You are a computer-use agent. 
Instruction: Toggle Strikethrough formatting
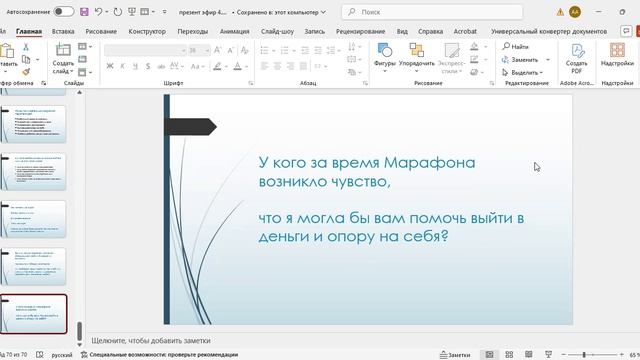click(x=161, y=66)
